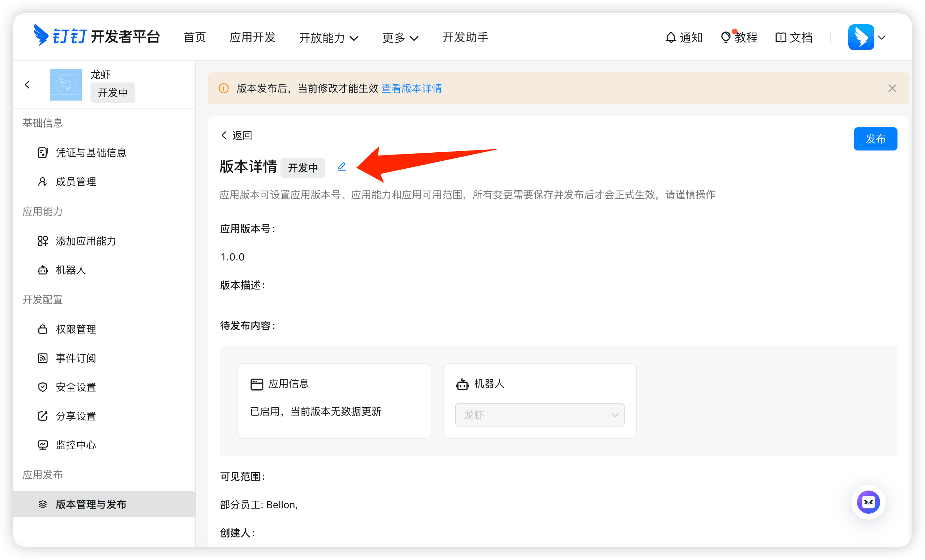Screen dimensions: 925x560
Task: Click the 添加应用能力 icon
Action: tap(42, 241)
